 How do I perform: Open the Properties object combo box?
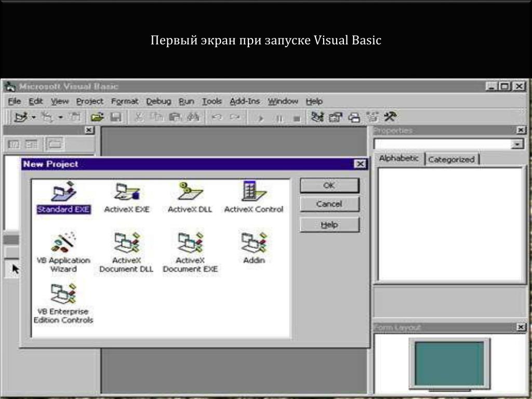(x=448, y=144)
